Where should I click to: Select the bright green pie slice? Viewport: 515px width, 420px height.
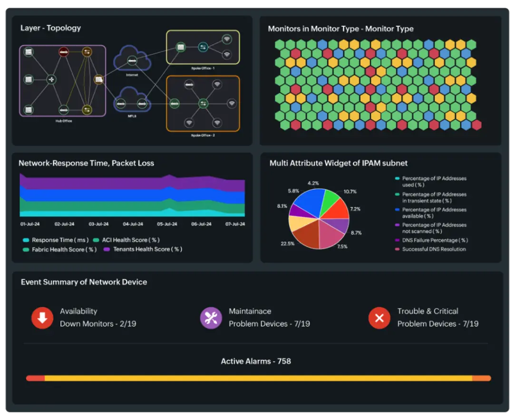pos(330,200)
